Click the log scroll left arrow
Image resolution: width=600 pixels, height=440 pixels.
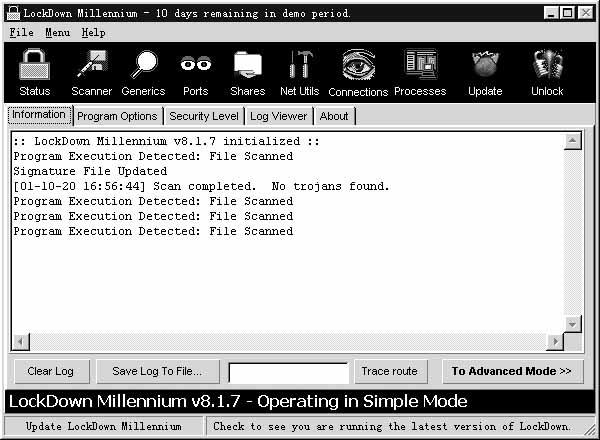21,341
